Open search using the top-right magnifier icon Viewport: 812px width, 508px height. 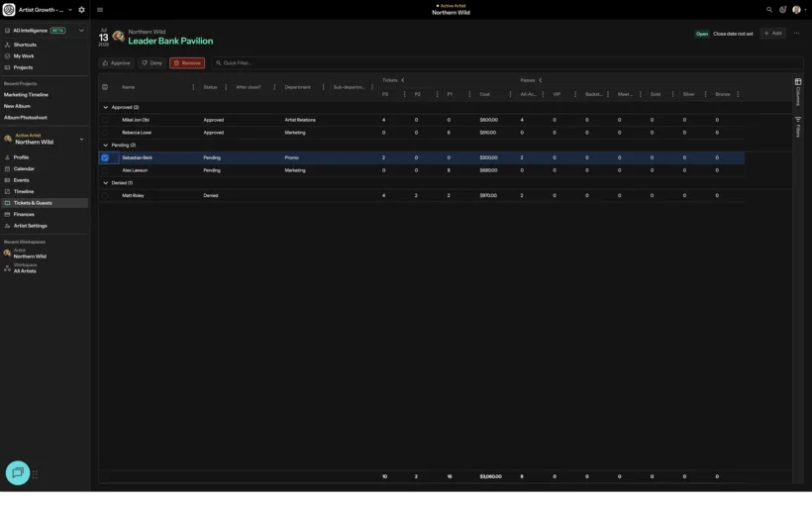pos(769,10)
